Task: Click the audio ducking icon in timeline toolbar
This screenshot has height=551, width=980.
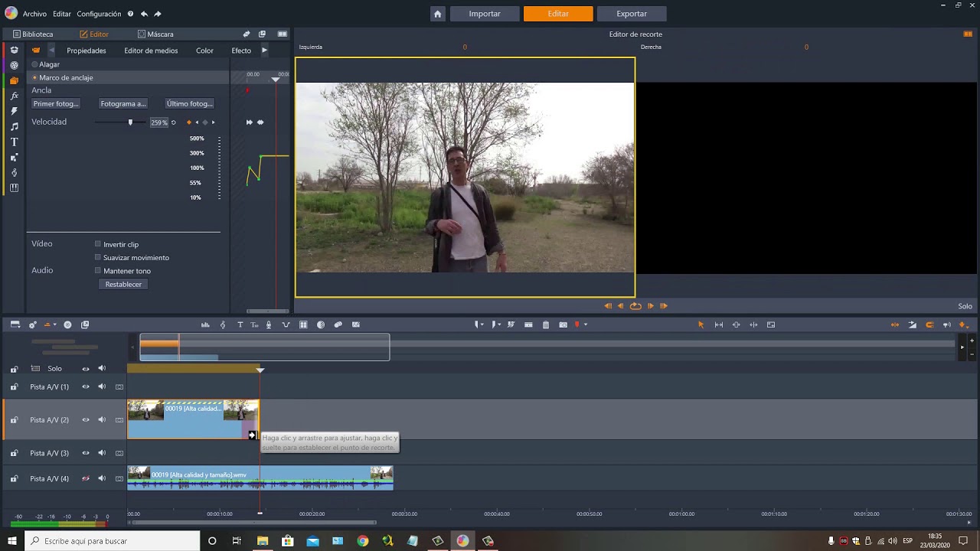Action: coord(286,324)
